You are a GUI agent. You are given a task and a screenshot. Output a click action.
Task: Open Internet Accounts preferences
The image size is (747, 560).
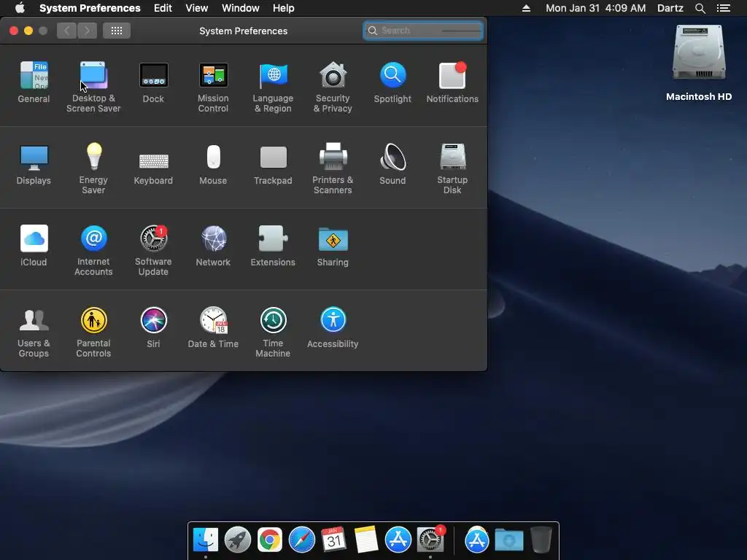[93, 249]
